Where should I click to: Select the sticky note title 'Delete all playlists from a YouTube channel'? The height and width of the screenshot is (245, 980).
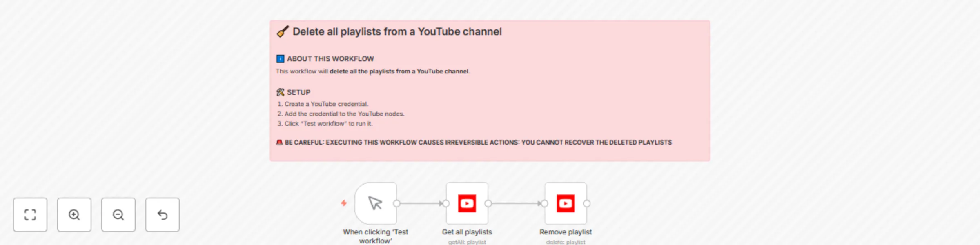point(397,31)
